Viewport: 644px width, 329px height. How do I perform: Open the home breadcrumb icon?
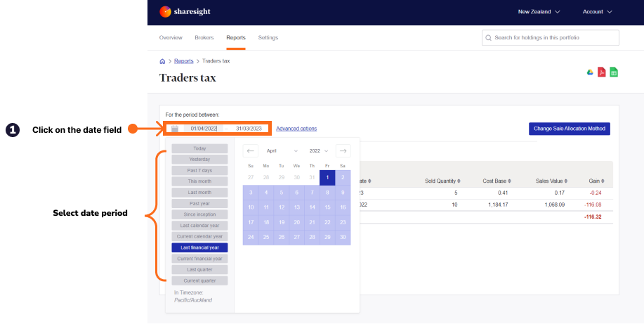click(x=162, y=61)
